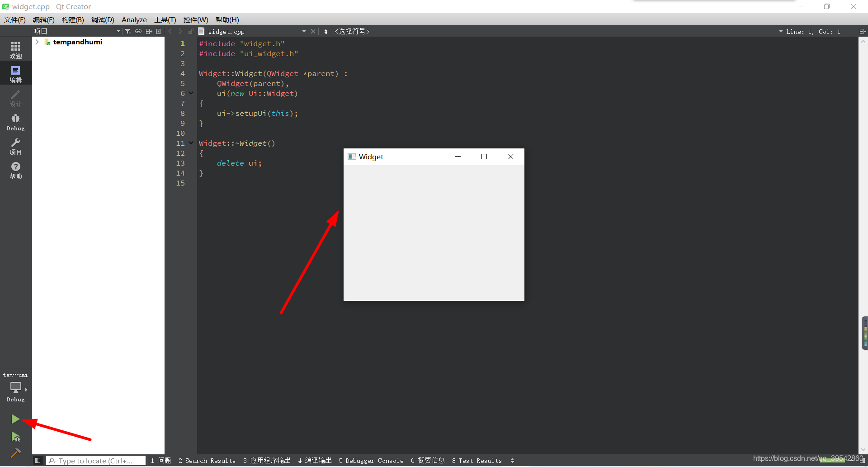Collapse the Widget constructor fold marker
The image size is (868, 467).
coord(191,93)
